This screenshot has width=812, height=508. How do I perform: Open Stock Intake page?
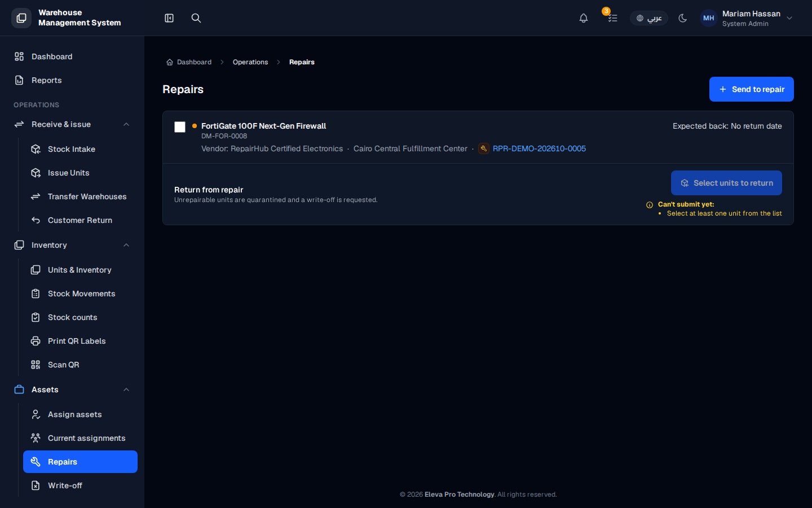(80, 149)
